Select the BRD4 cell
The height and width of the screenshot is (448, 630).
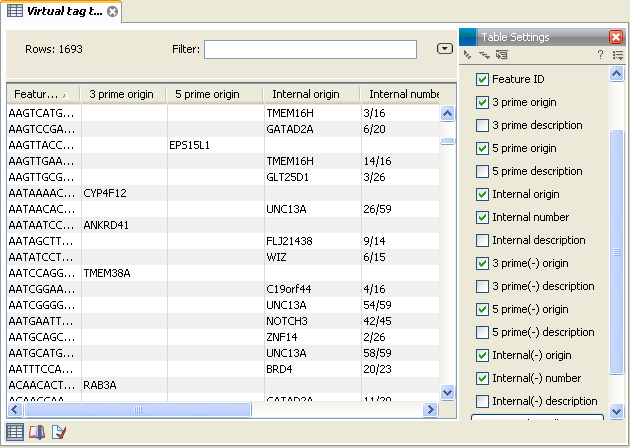coord(313,369)
